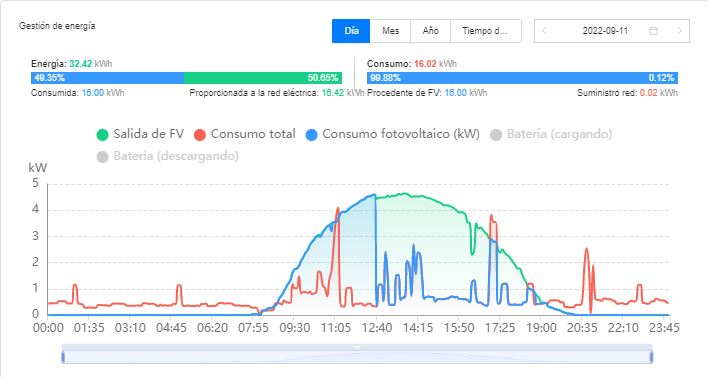
Task: Click the grey Batería (cargando) legend dot
Action: point(496,135)
